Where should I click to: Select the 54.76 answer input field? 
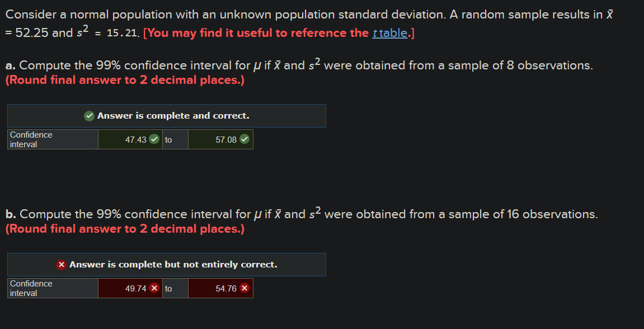221,288
